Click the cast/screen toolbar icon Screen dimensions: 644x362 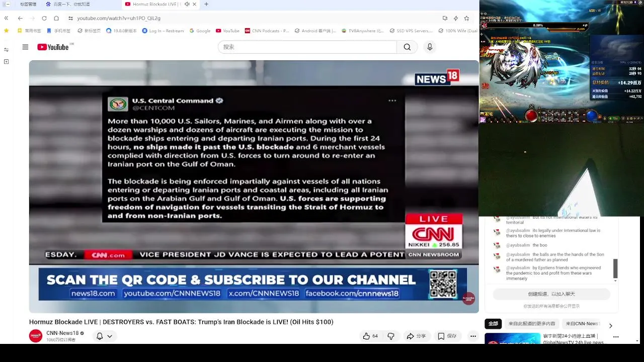(445, 18)
